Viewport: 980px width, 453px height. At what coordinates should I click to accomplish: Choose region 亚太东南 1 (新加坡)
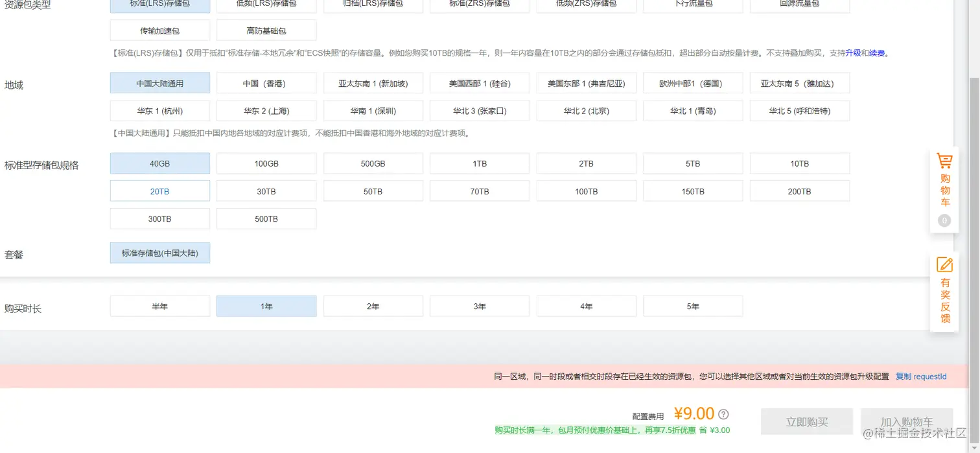pos(373,83)
